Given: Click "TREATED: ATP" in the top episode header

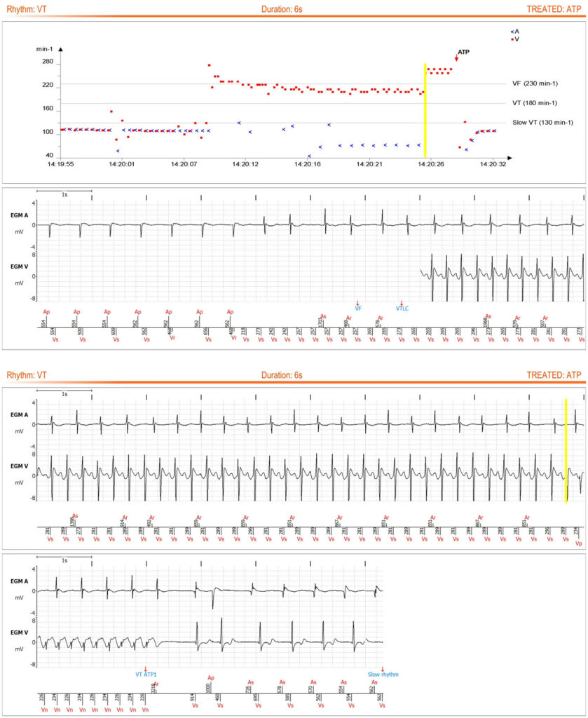Looking at the screenshot, I should [554, 9].
